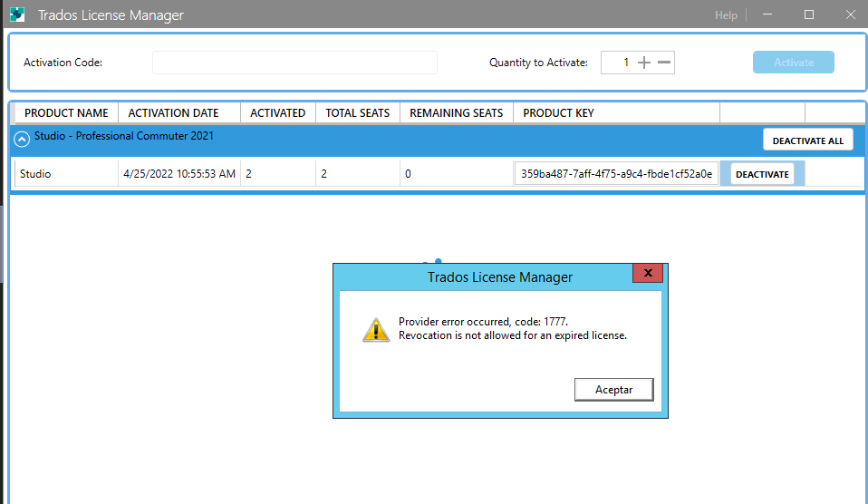Click the remaining seats value '0'
The width and height of the screenshot is (868, 504).
pyautogui.click(x=408, y=174)
